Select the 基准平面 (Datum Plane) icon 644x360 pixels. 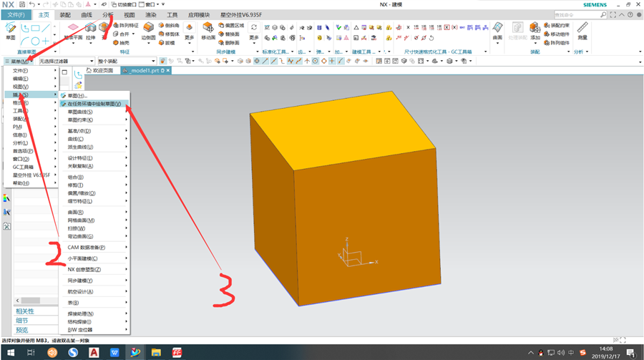73,29
